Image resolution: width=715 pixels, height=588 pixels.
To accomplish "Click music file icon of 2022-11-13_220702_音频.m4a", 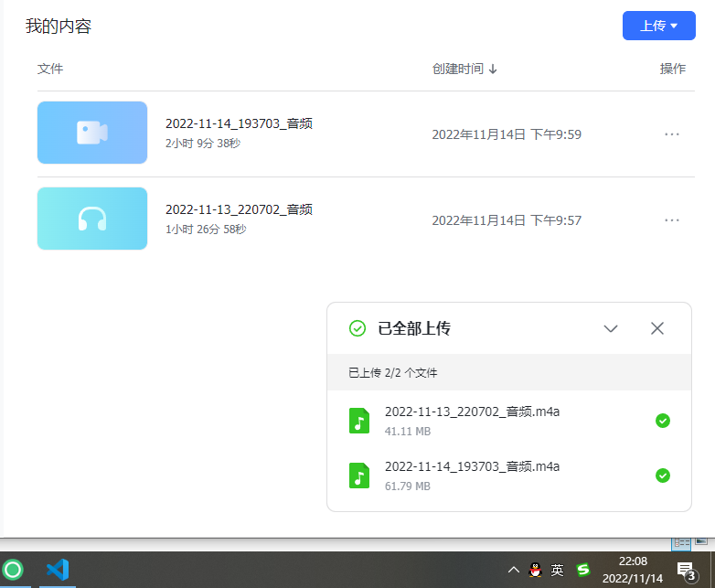I will tap(359, 421).
